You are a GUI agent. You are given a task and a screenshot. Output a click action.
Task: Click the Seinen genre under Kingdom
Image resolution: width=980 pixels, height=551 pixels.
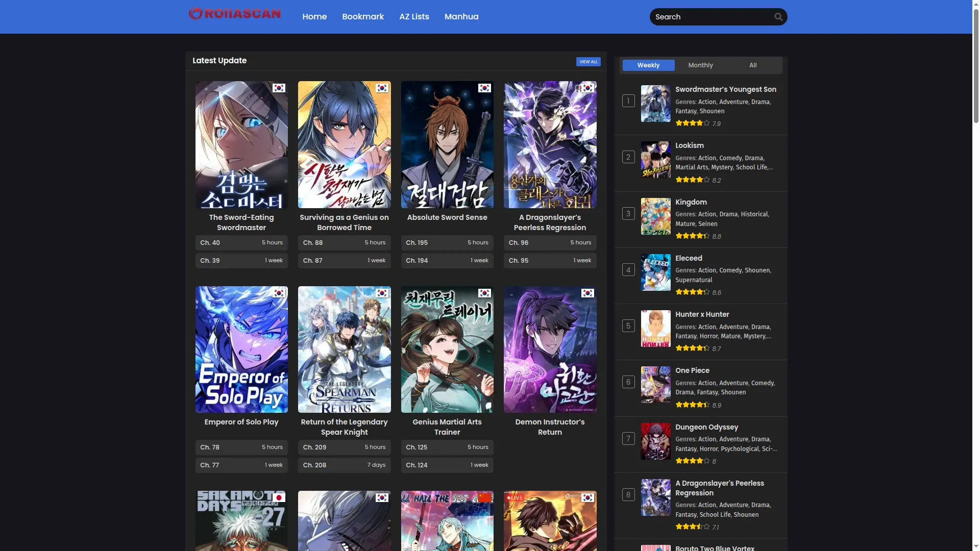point(708,224)
